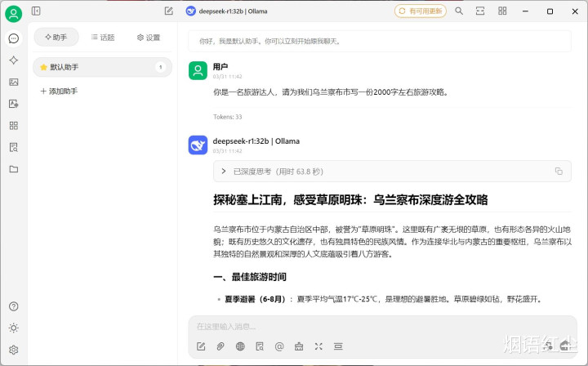Select the deepseek-r1:32b model in header

coord(227,11)
